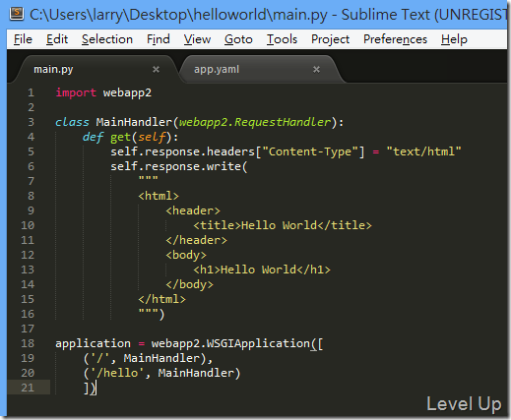This screenshot has height=420, width=511.
Task: Click line number 17 in the gutter
Action: click(x=28, y=329)
